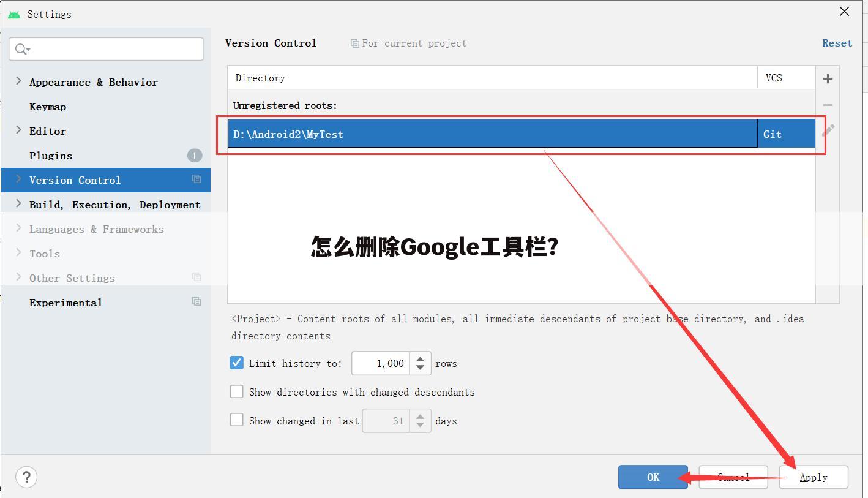Click the VCS column header
The image size is (868, 498).
pos(787,78)
